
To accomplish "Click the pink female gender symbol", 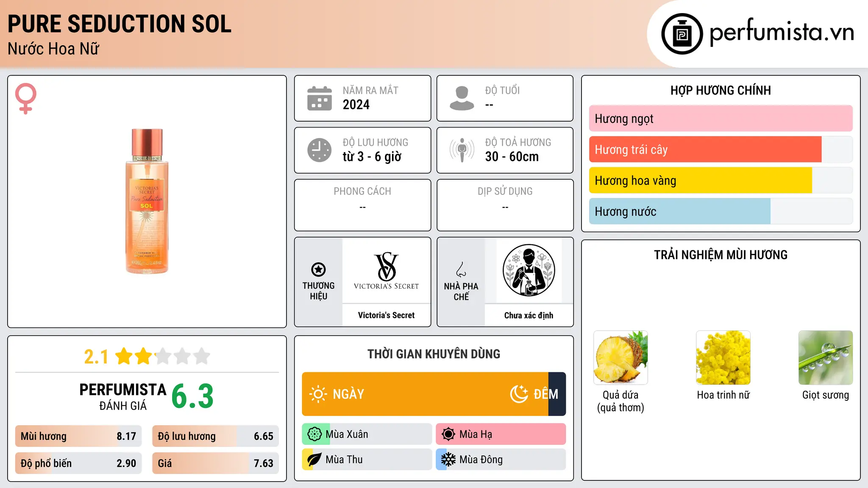I will coord(26,98).
